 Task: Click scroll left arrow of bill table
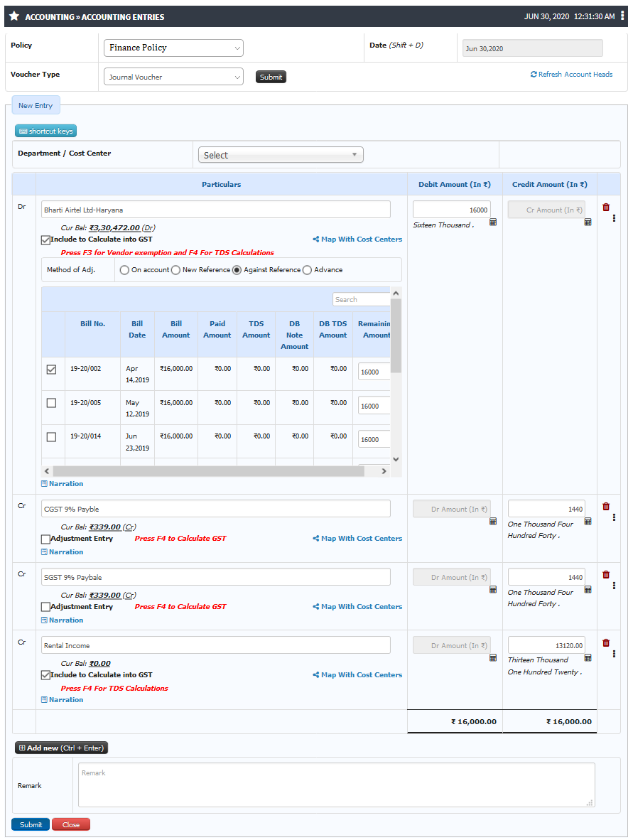pyautogui.click(x=47, y=471)
